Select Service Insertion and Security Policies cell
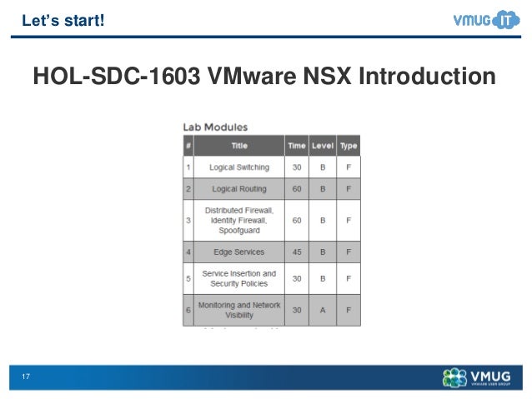This screenshot has height=399, width=532. click(x=239, y=278)
